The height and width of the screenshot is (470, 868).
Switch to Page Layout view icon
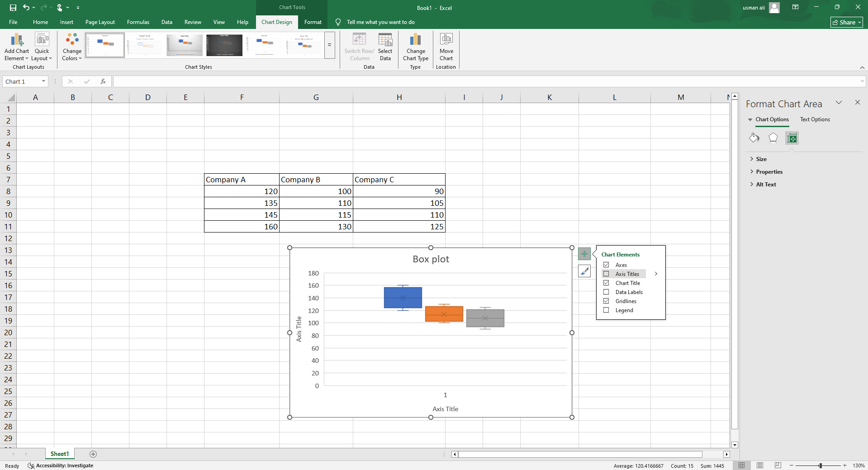click(x=760, y=465)
